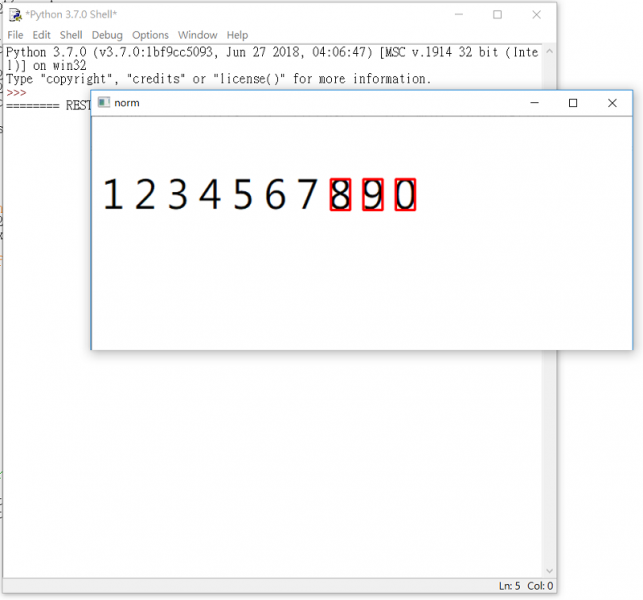Click the boxed digit 8

[340, 194]
